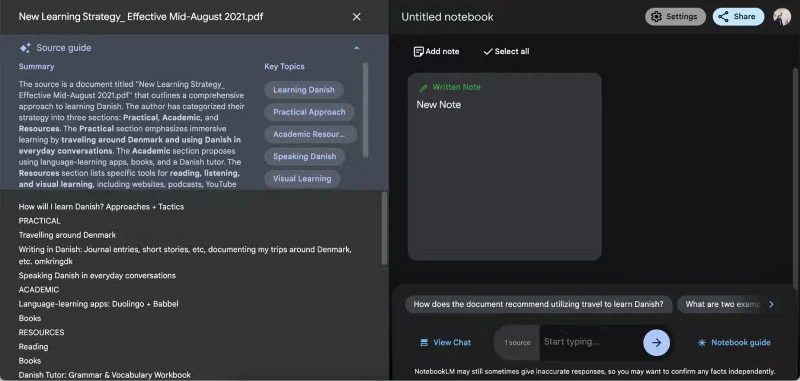This screenshot has width=800, height=381.
Task: Click 'Language-learning apps: Duolingo + Babbel' line
Action: [98, 304]
